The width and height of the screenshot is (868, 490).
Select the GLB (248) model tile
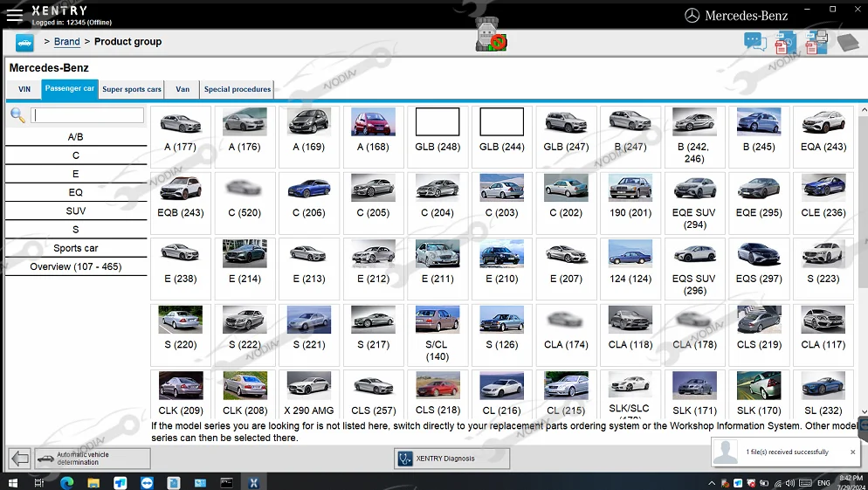437,137
